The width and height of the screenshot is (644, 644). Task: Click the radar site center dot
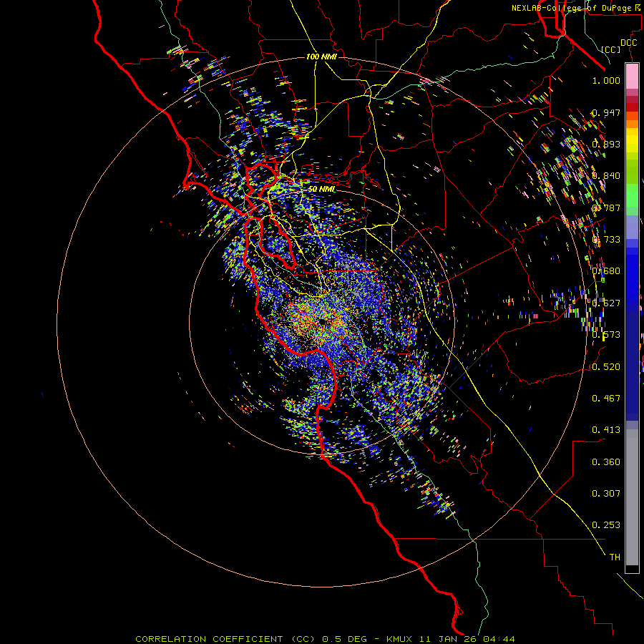[322, 321]
